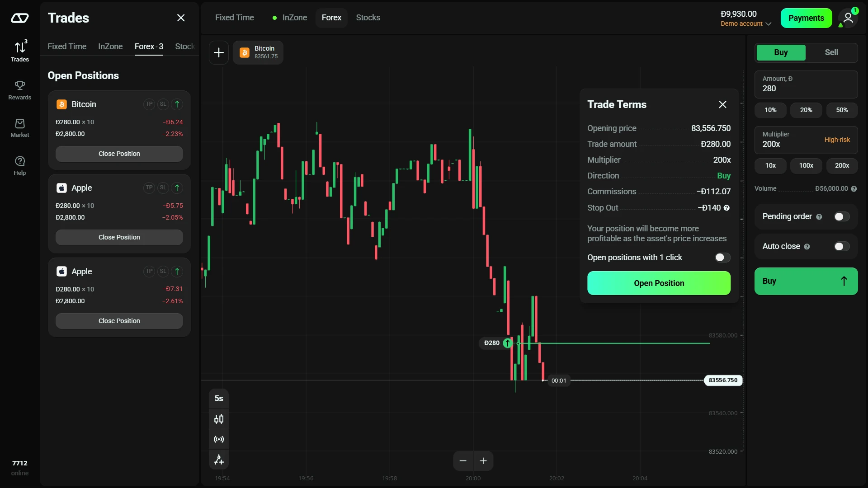Choose the 100x multiplier preset
This screenshot has height=488, width=868.
point(806,166)
